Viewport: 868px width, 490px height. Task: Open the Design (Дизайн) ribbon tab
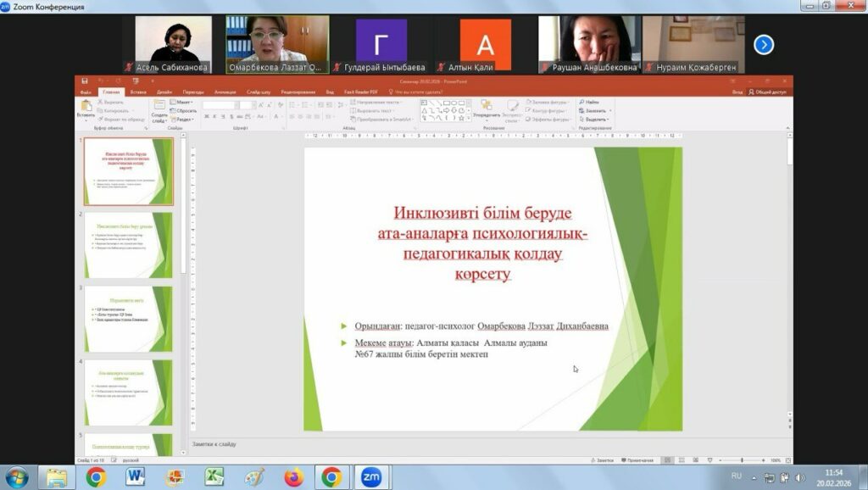coord(164,92)
